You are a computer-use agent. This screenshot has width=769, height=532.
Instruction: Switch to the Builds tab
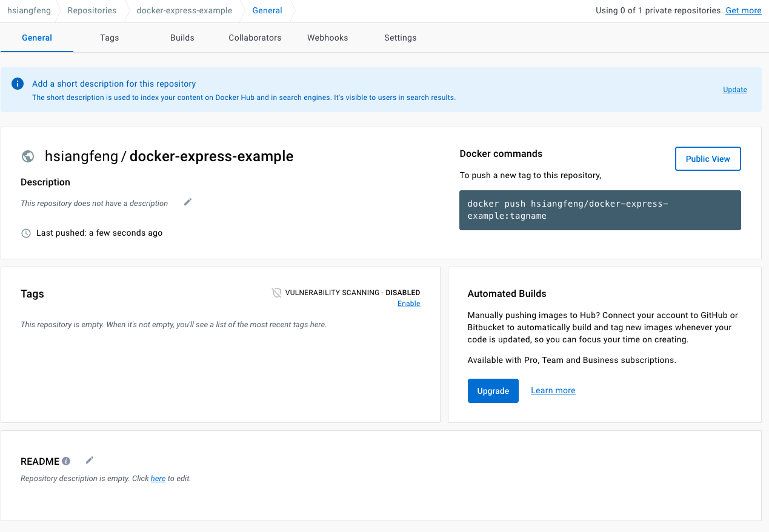point(182,38)
